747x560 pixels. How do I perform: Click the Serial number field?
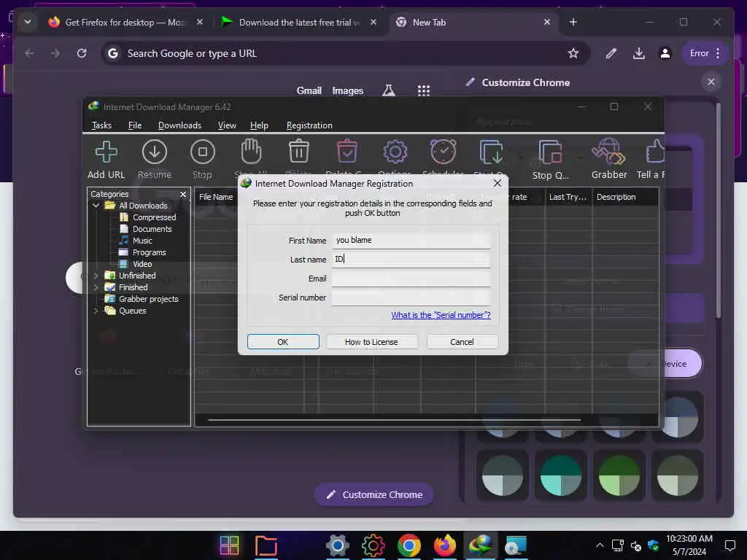coord(411,297)
